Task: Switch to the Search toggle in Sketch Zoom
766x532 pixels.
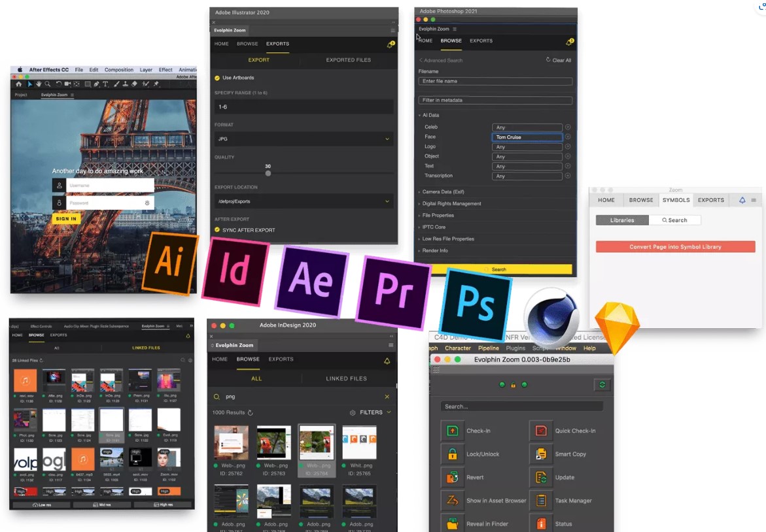Action: pos(674,220)
